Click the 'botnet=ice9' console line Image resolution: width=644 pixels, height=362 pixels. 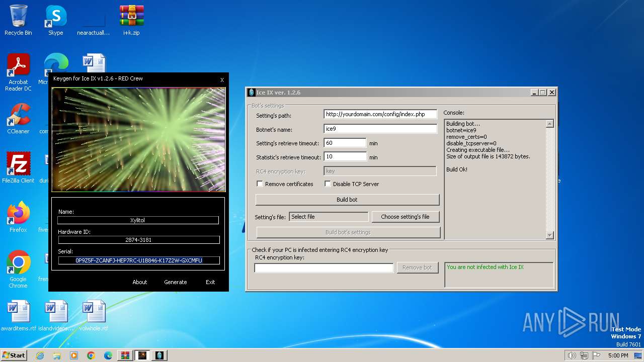tap(461, 130)
